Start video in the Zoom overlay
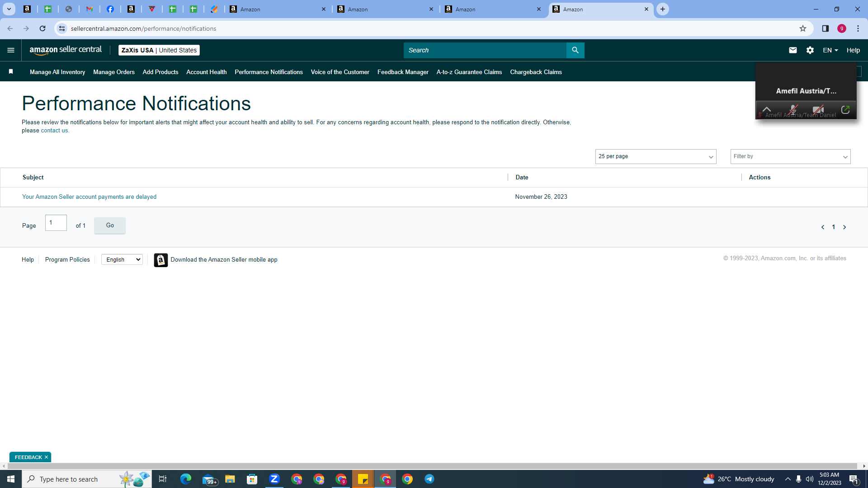Image resolution: width=868 pixels, height=488 pixels. pyautogui.click(x=818, y=109)
